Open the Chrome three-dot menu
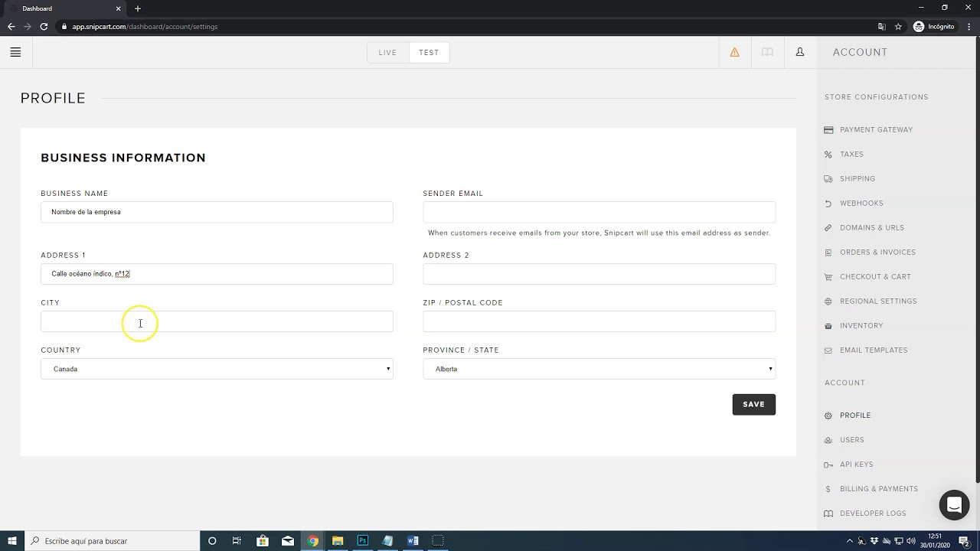The image size is (980, 551). [x=968, y=26]
